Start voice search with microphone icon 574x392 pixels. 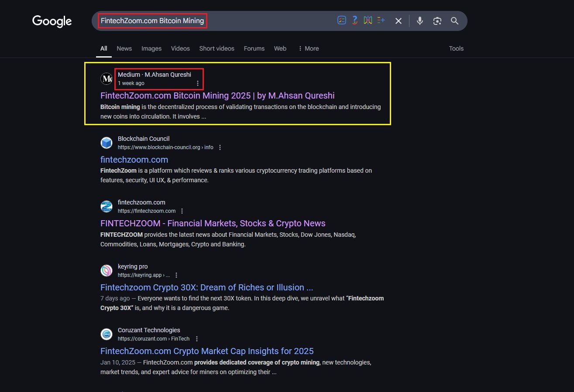419,21
